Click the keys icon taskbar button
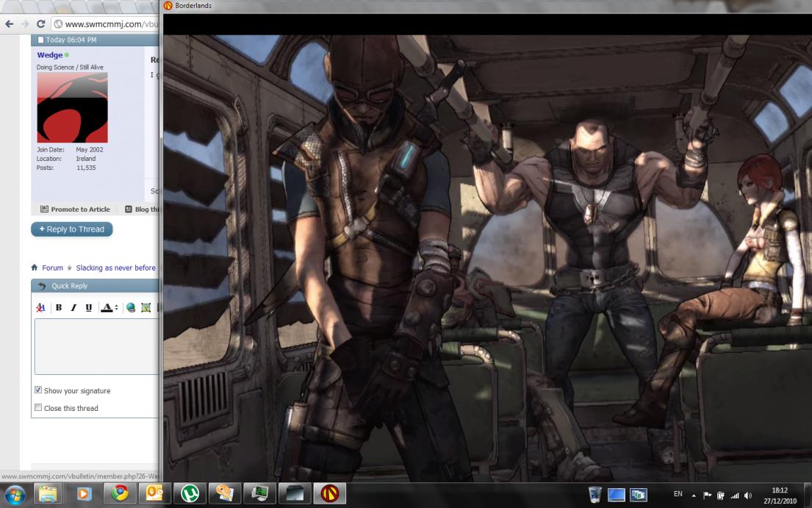Screen dimensions: 812x508 click(x=225, y=494)
